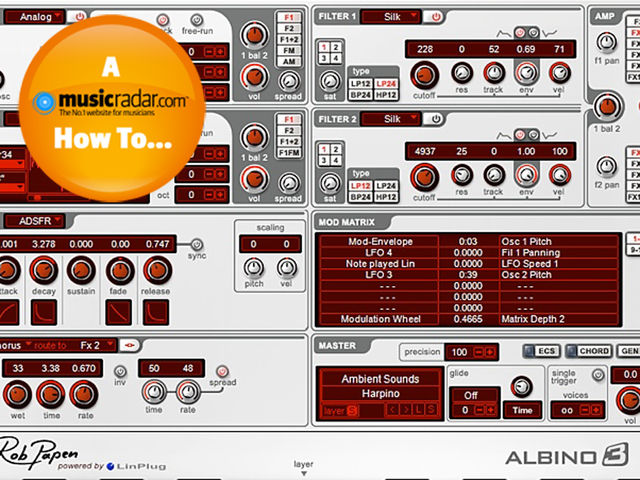Click oscillator 1 spread knob

[x=289, y=81]
